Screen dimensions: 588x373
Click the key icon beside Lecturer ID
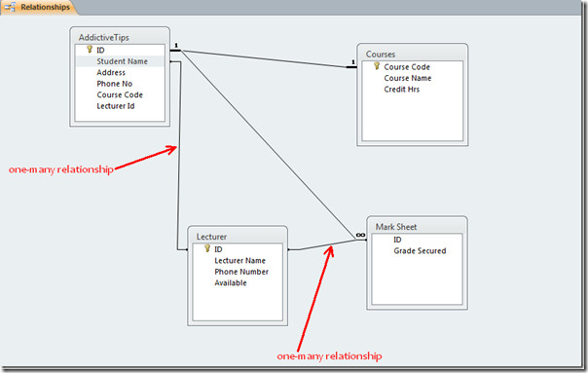tap(207, 248)
